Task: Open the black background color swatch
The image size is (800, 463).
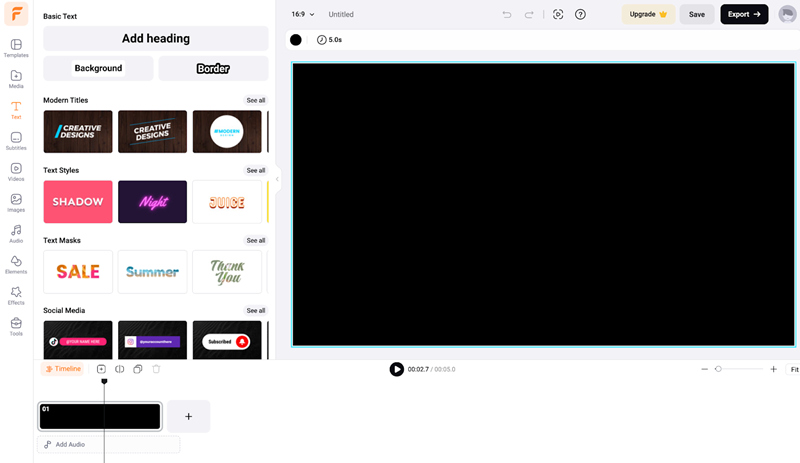Action: [x=296, y=40]
